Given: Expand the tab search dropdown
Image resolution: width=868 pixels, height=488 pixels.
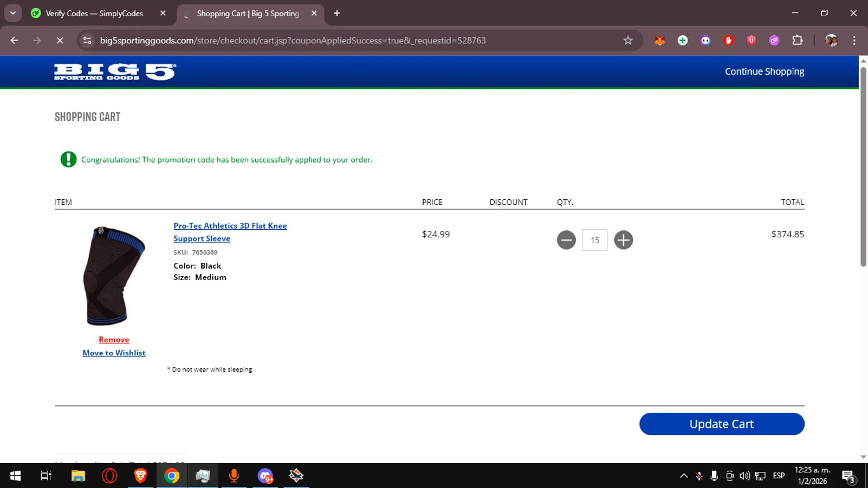Looking at the screenshot, I should click(x=13, y=13).
